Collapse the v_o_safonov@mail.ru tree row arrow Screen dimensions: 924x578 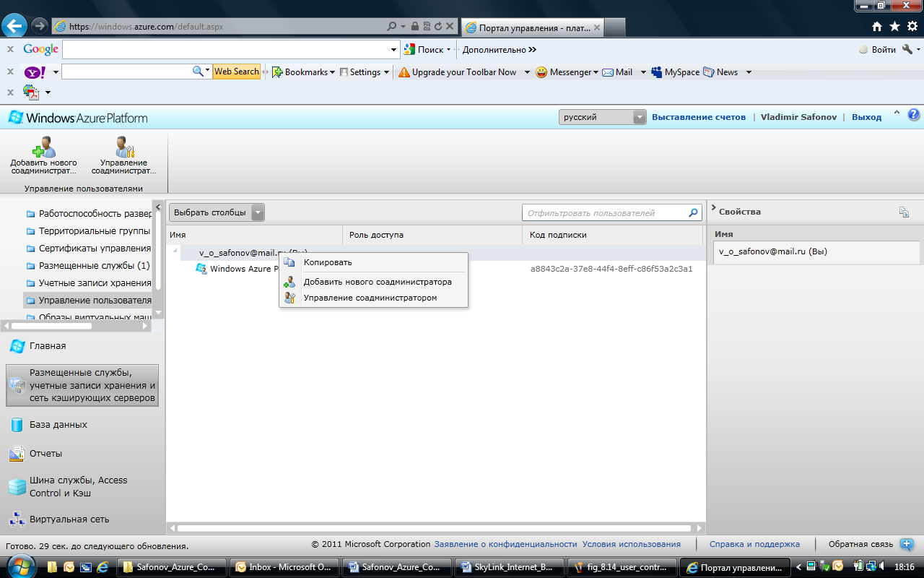click(x=175, y=251)
